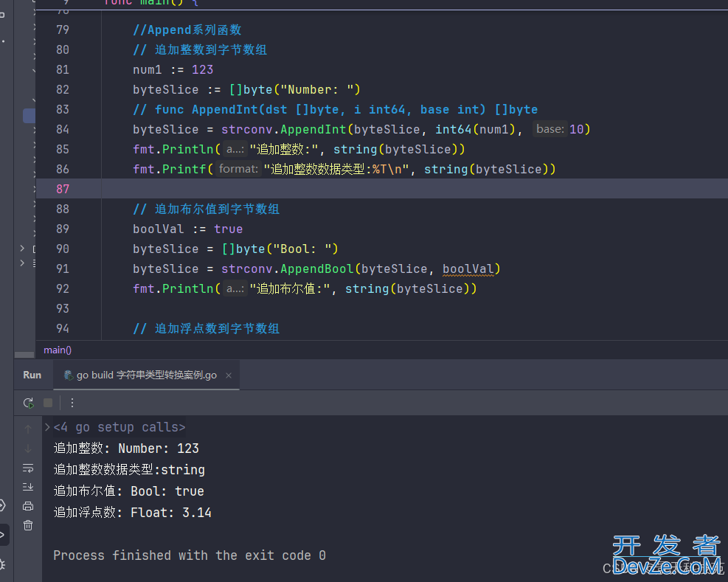Click line number 91 in gutter
The width and height of the screenshot is (728, 582).
(63, 269)
